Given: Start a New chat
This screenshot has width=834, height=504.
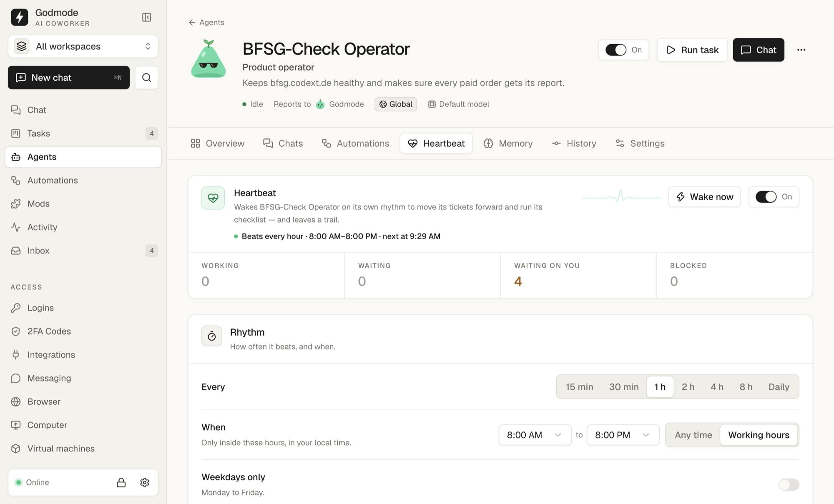Looking at the screenshot, I should tap(69, 78).
